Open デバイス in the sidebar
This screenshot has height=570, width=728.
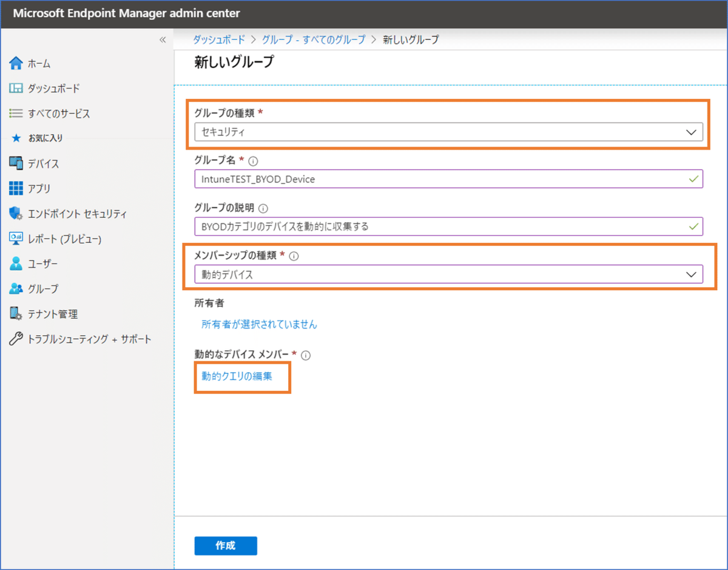(43, 164)
